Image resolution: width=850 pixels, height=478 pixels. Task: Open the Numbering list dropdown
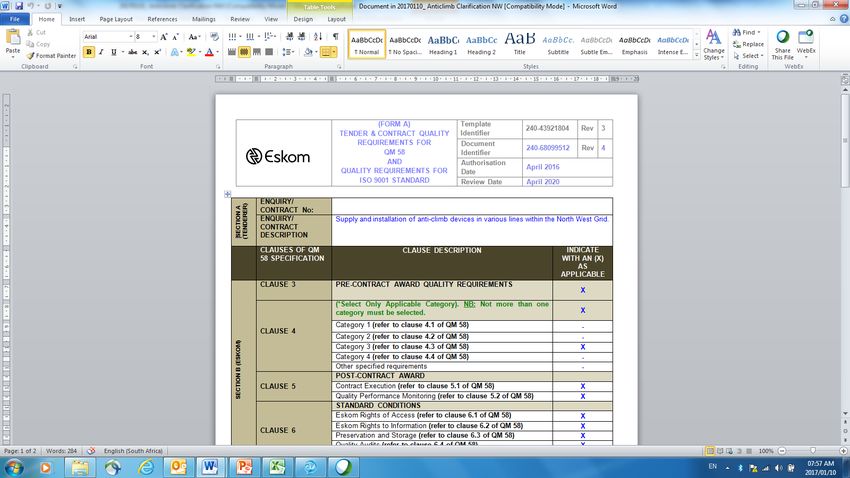[x=259, y=37]
